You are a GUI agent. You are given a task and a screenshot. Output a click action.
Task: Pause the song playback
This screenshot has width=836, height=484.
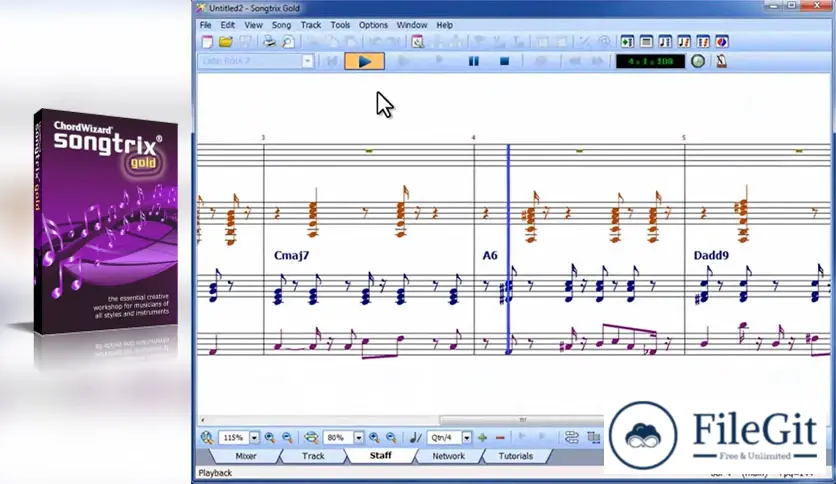coord(473,61)
